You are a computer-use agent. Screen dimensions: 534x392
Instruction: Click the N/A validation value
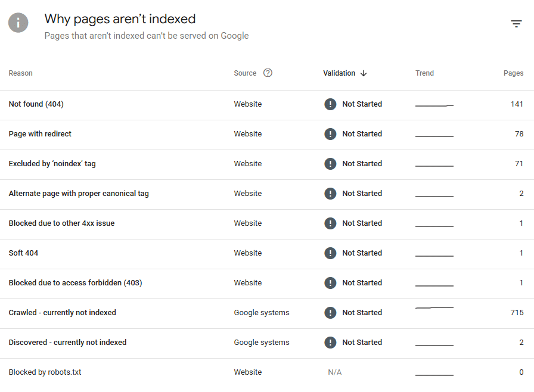pyautogui.click(x=335, y=372)
